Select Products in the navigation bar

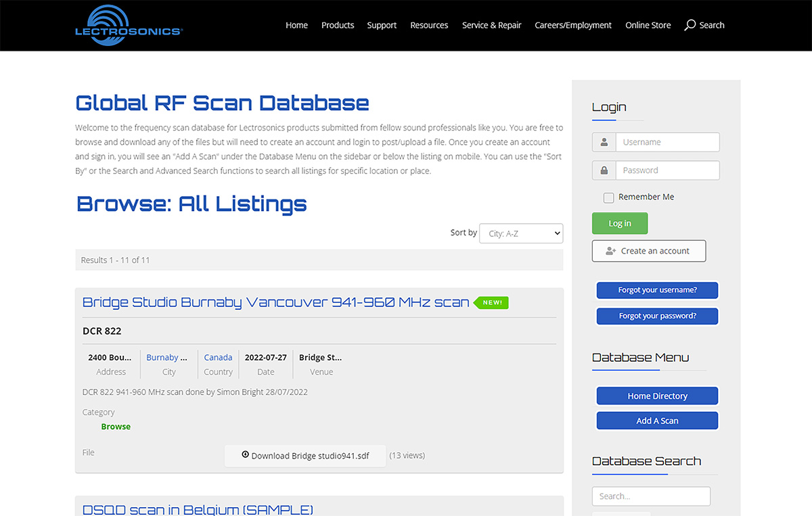tap(337, 25)
